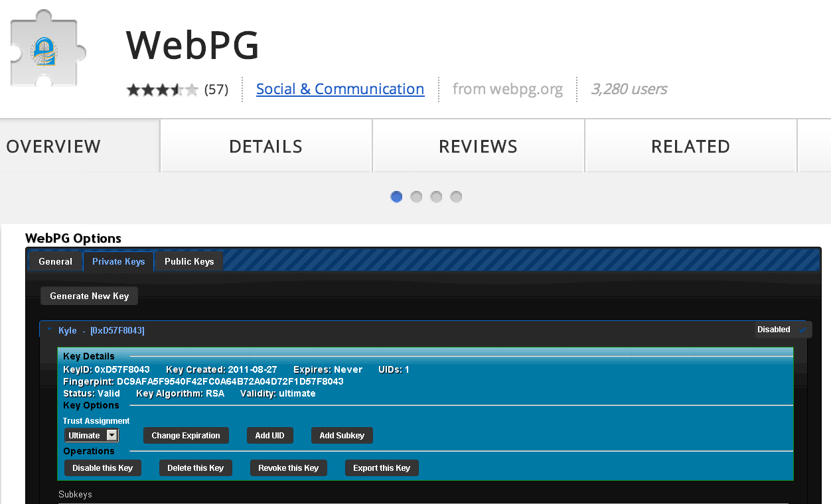Click Export this Key button
Screen dimensions: 831x504
(382, 468)
